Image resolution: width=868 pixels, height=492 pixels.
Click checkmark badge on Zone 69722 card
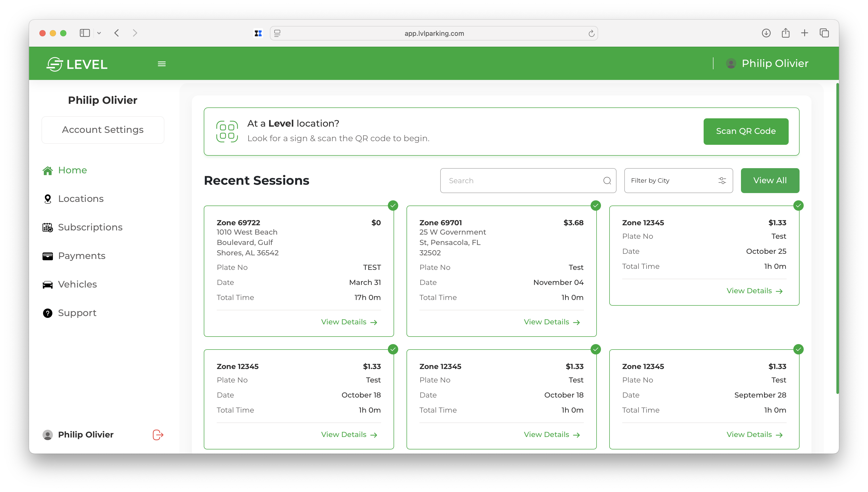(x=393, y=206)
